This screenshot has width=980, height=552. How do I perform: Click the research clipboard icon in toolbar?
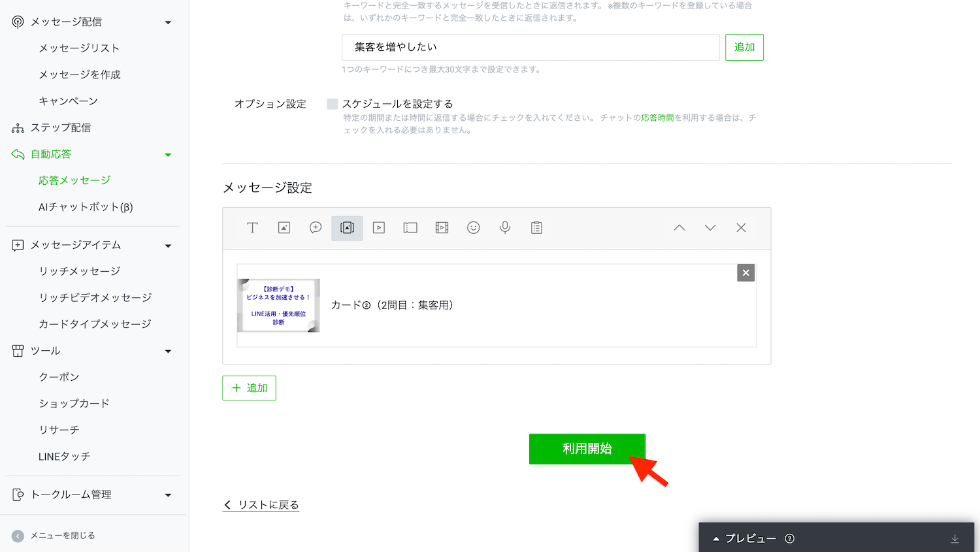(536, 228)
